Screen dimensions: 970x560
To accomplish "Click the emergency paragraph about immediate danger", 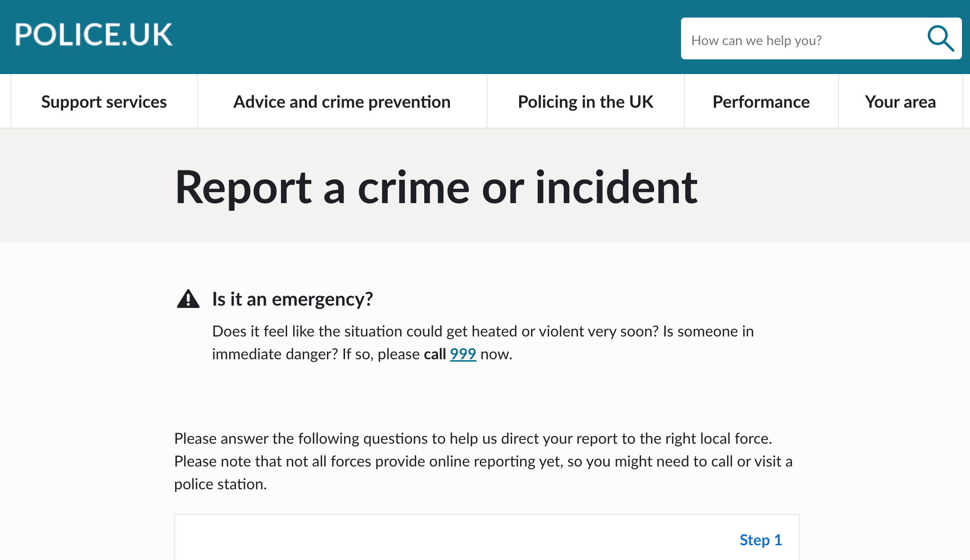I will coord(483,343).
